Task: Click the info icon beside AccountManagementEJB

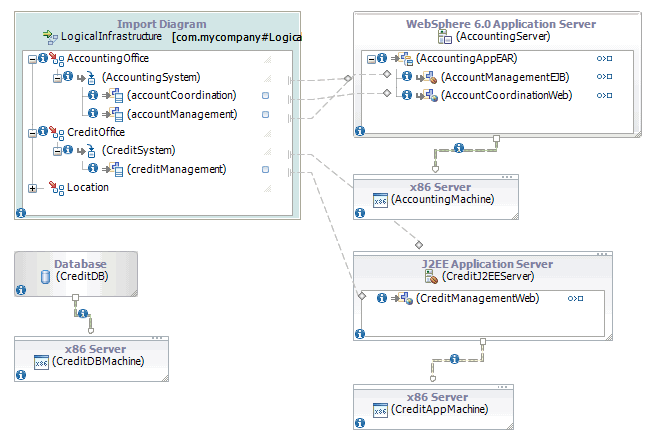Action: point(406,77)
